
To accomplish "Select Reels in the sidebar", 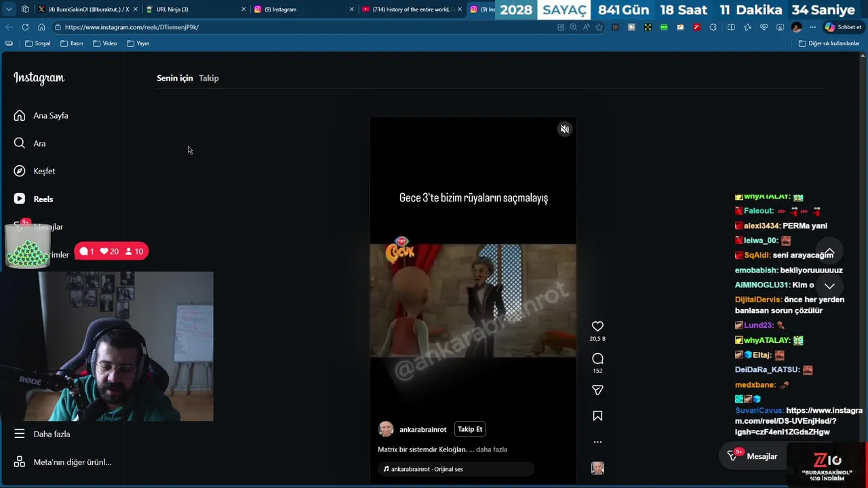I will [33, 199].
